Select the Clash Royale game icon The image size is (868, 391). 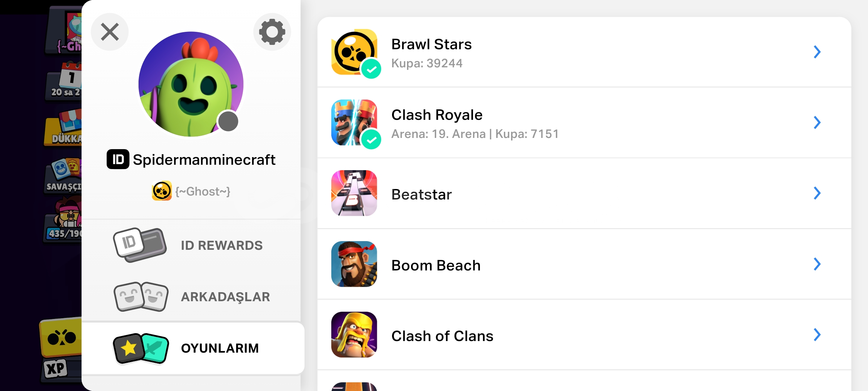click(354, 122)
